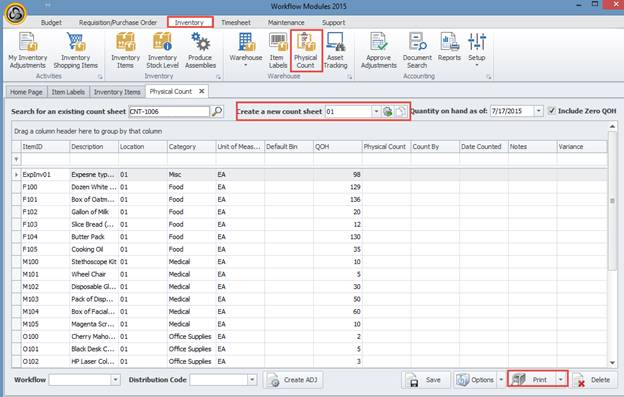The image size is (624, 397).
Task: Toggle the Include Zero QOH checkbox
Action: pos(552,111)
